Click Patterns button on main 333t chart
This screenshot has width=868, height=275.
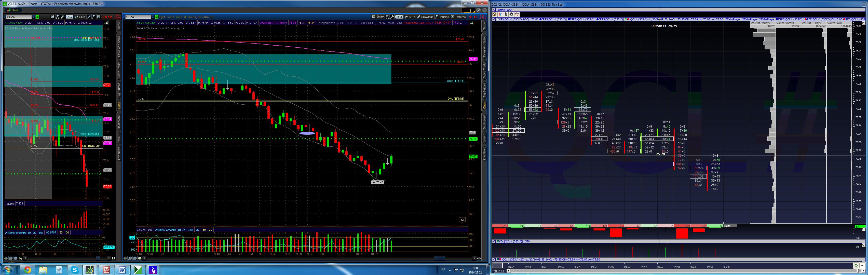(x=458, y=17)
